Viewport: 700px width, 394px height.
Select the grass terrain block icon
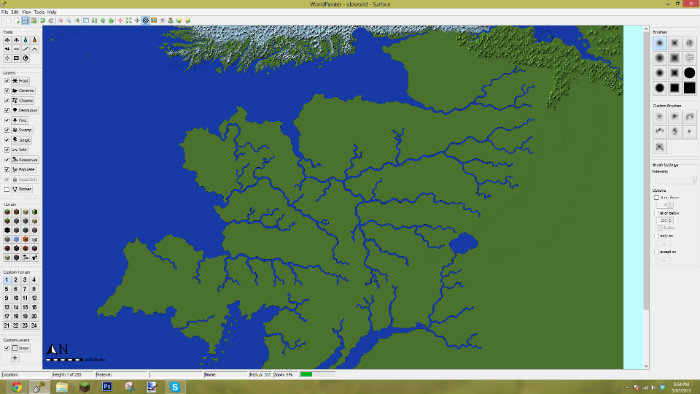pyautogui.click(x=7, y=212)
